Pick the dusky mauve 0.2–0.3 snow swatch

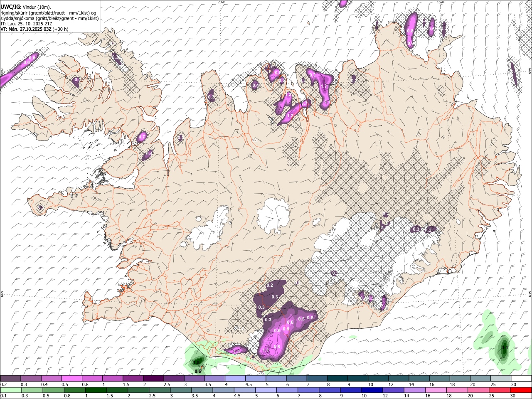(10, 379)
